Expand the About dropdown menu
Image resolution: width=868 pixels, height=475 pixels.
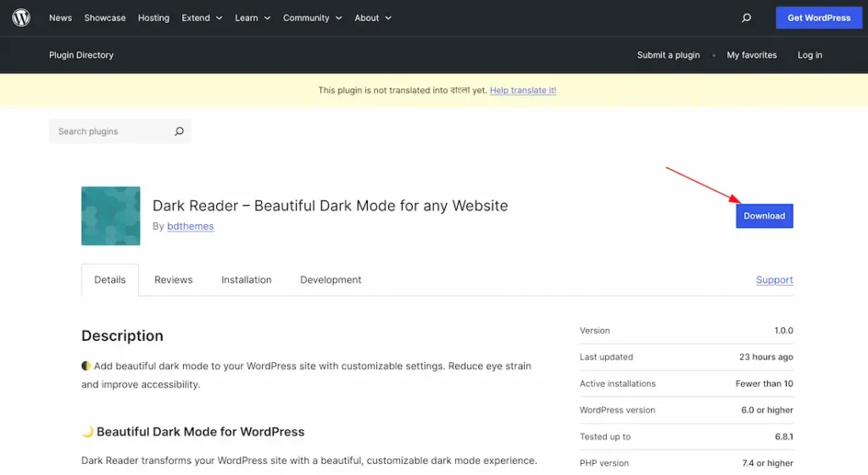(373, 18)
